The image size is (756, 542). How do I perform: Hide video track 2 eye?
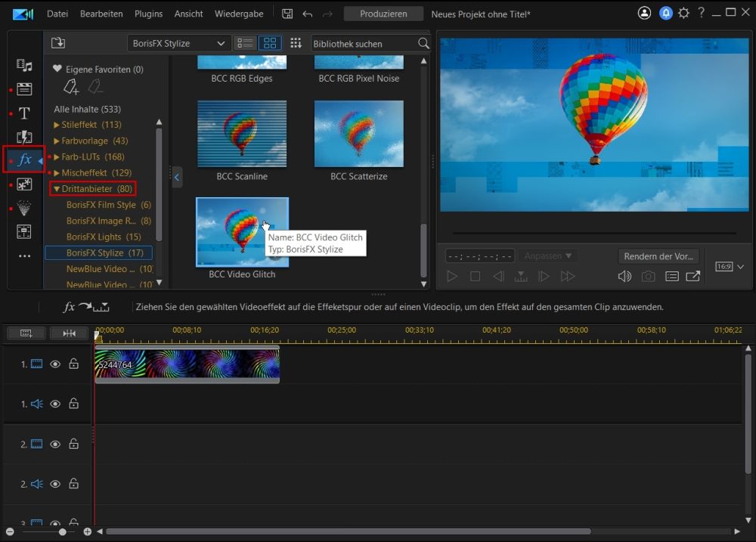point(55,444)
